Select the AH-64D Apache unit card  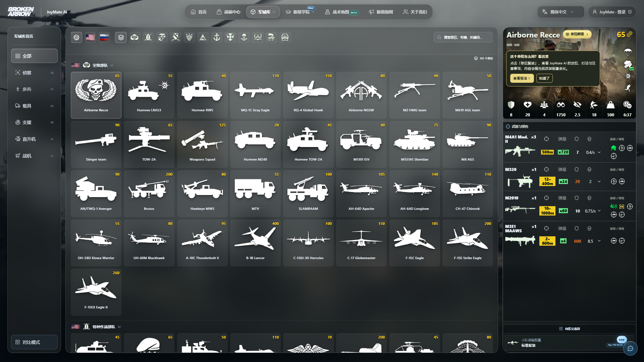pos(361,193)
